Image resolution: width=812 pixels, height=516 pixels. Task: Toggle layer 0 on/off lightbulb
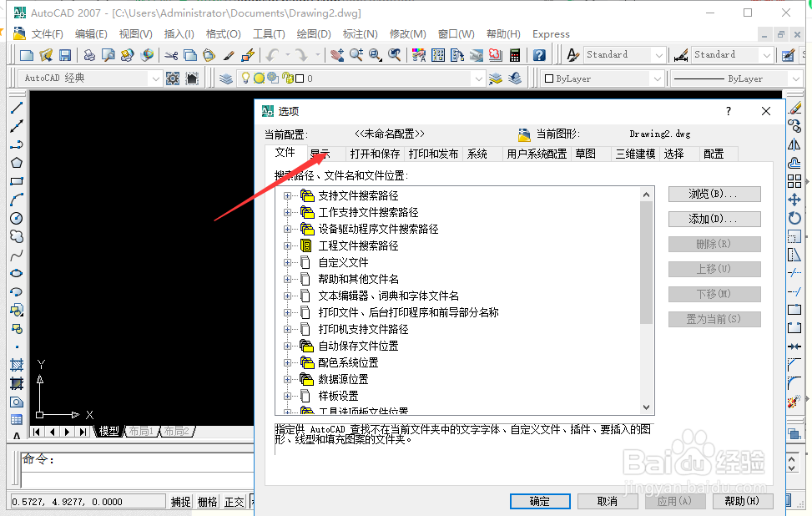point(245,78)
